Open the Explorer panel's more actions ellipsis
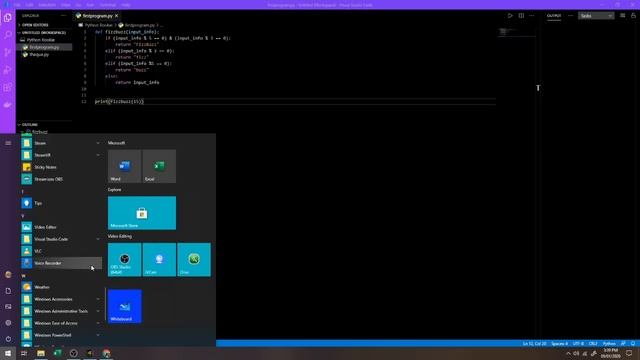Viewport: 640px width, 360px height. (x=63, y=16)
